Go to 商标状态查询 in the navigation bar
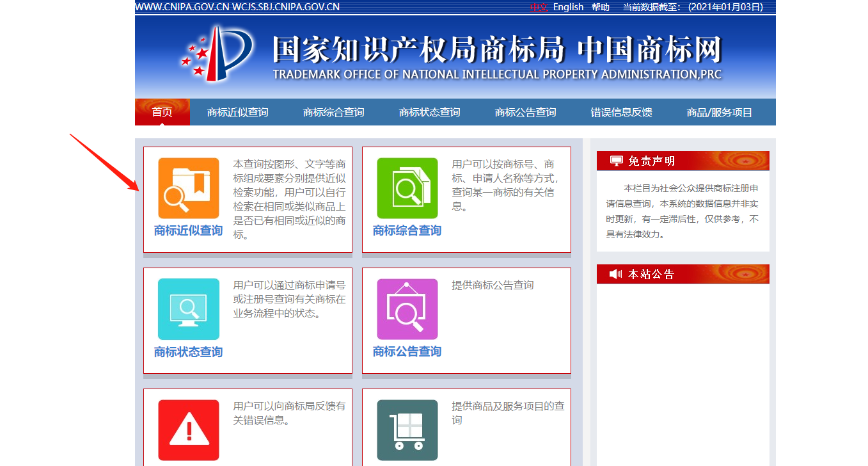The width and height of the screenshot is (868, 466). click(429, 112)
